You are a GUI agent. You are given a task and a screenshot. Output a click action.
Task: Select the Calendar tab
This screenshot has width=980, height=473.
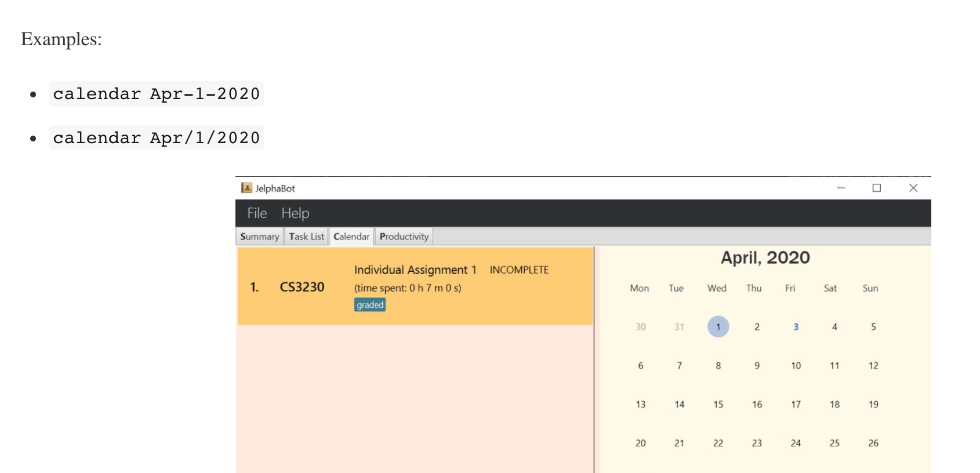tap(351, 237)
